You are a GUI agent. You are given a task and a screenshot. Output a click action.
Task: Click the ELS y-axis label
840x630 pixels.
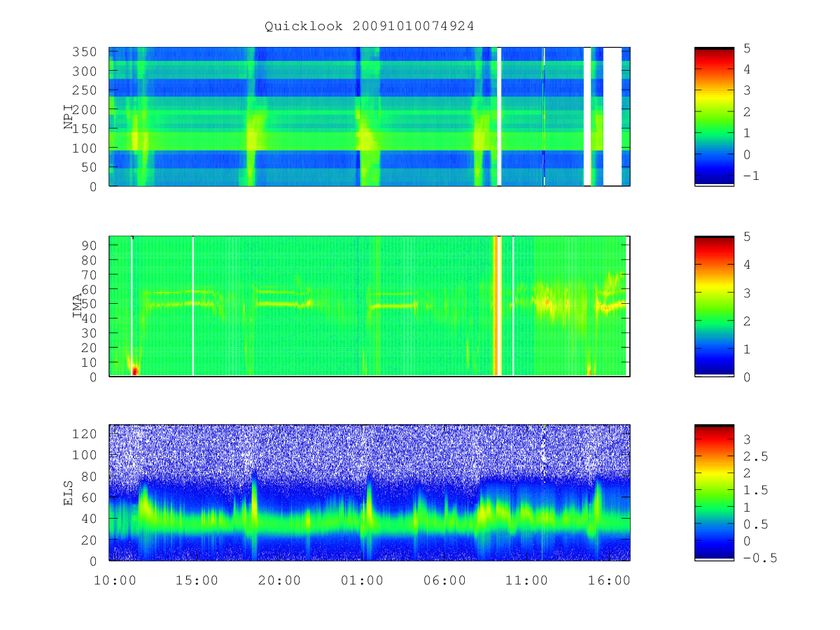(x=69, y=493)
